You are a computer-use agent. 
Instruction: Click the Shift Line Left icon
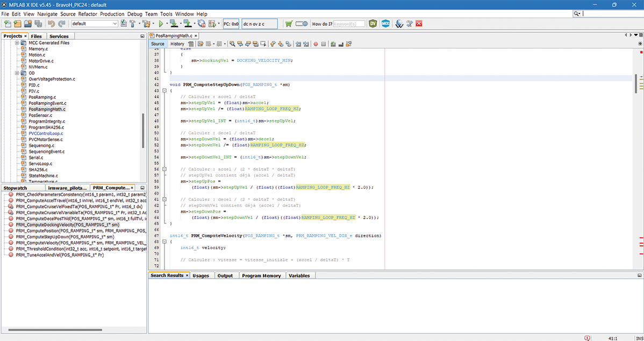pos(298,44)
